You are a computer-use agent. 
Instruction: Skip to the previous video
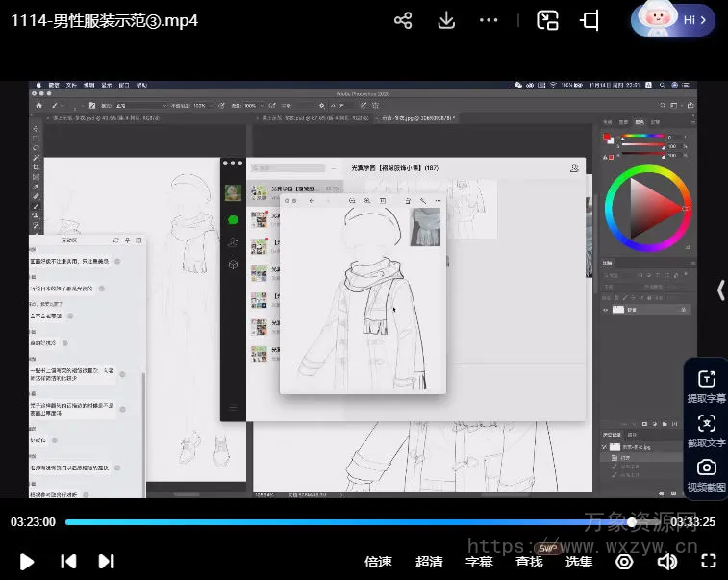tap(68, 561)
